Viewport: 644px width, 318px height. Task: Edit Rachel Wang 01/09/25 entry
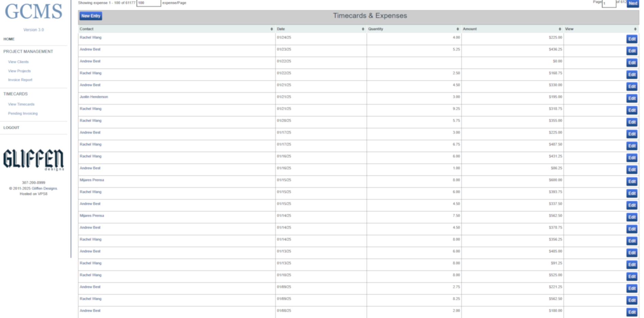(x=632, y=300)
